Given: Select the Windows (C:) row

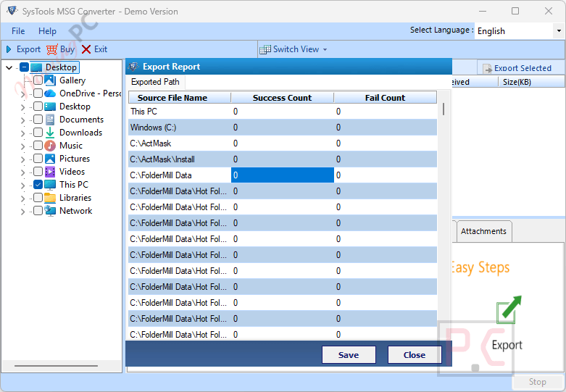Looking at the screenshot, I should [283, 128].
